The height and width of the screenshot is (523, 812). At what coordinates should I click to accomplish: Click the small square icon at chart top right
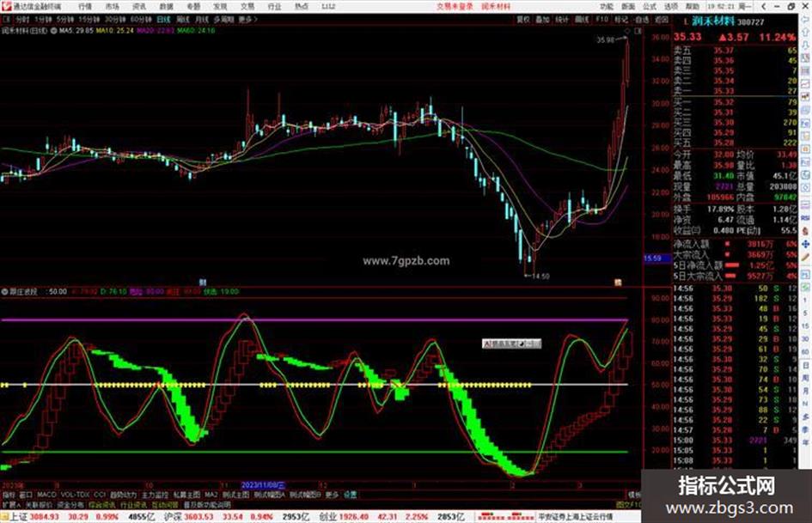(638, 31)
